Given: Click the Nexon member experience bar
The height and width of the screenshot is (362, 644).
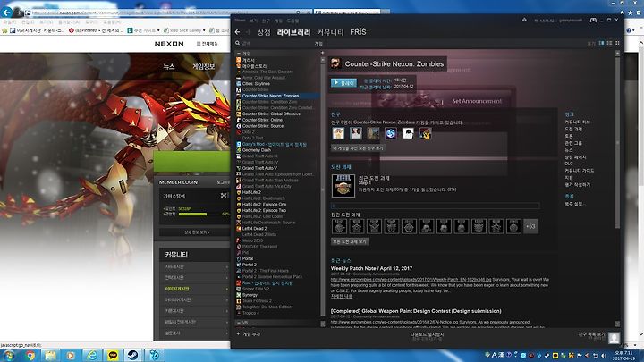Looking at the screenshot, I should [x=192, y=214].
